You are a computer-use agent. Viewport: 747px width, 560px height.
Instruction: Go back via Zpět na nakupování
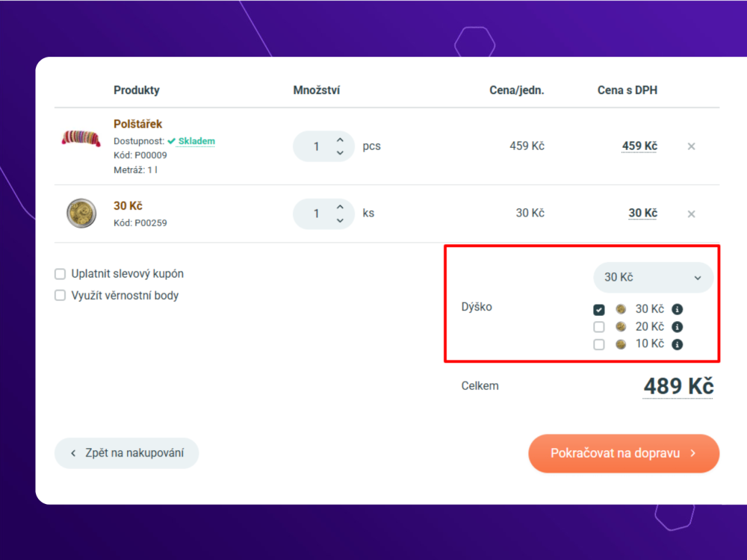pos(127,453)
